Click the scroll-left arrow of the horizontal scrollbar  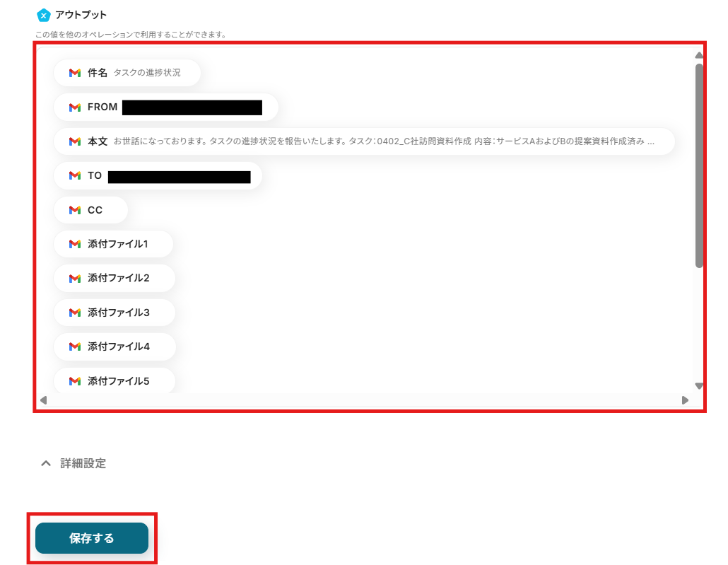44,400
